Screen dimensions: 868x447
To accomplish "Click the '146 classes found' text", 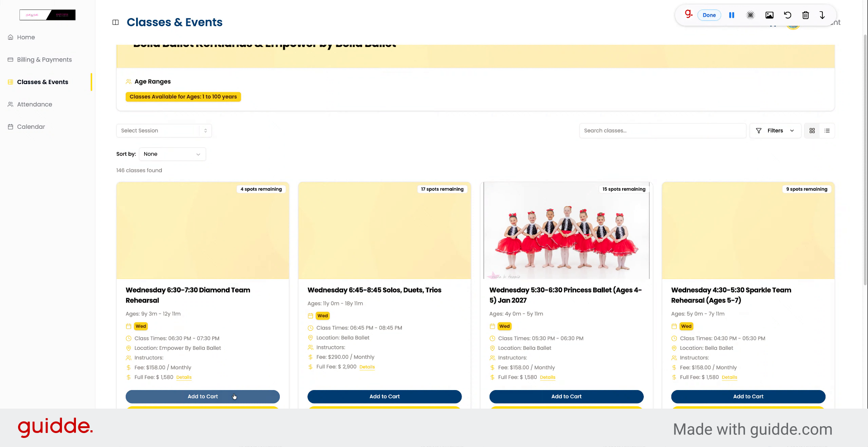I will (139, 170).
